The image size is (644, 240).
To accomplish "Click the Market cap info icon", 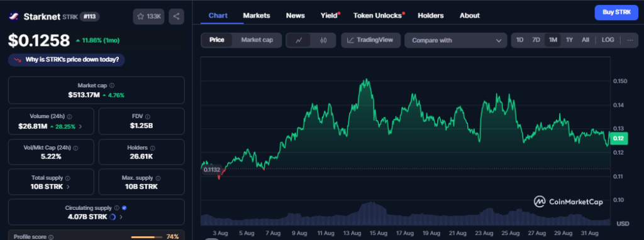I will [112, 85].
